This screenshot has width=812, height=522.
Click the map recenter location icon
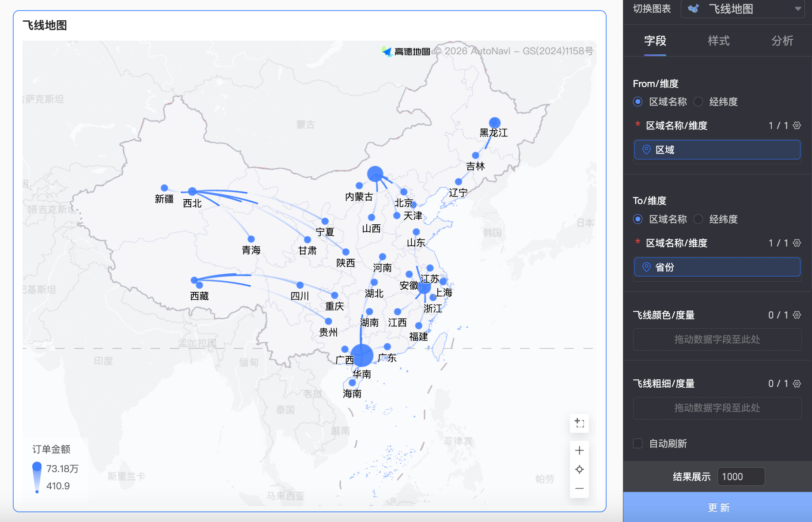(x=579, y=469)
